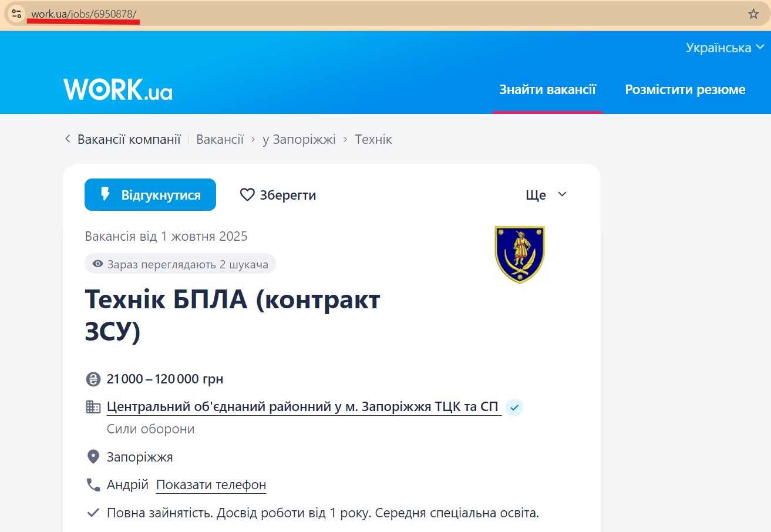Image resolution: width=771 pixels, height=532 pixels.
Task: Click the verified checkmark badge beside company name
Action: (514, 407)
